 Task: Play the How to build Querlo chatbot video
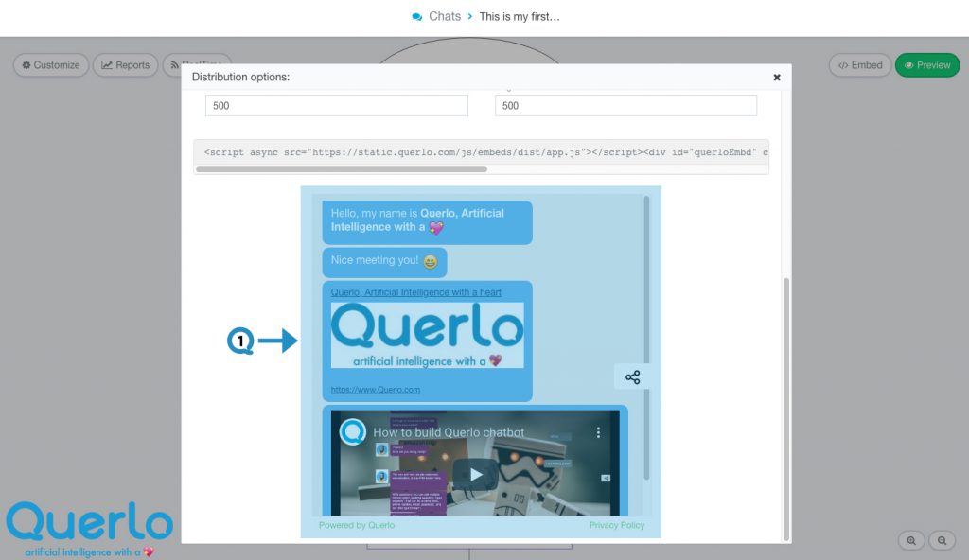point(475,475)
